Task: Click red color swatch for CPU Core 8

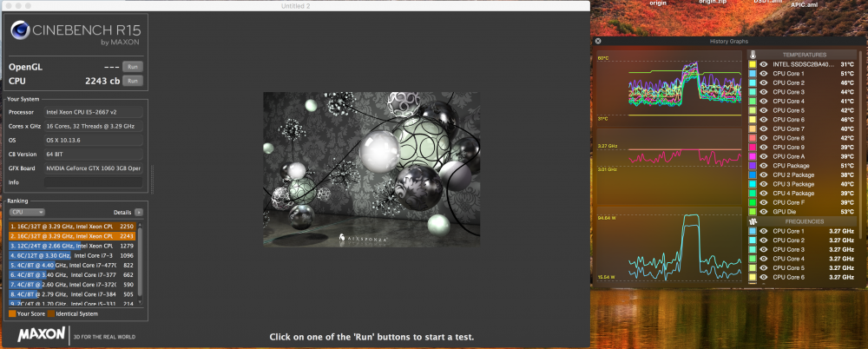Action: (x=753, y=138)
